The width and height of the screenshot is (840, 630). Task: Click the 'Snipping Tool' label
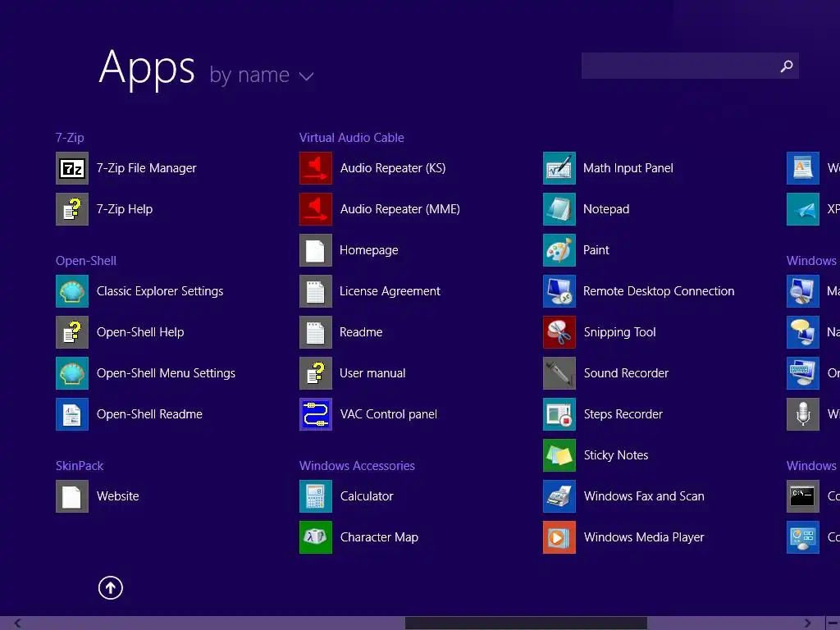coord(620,332)
